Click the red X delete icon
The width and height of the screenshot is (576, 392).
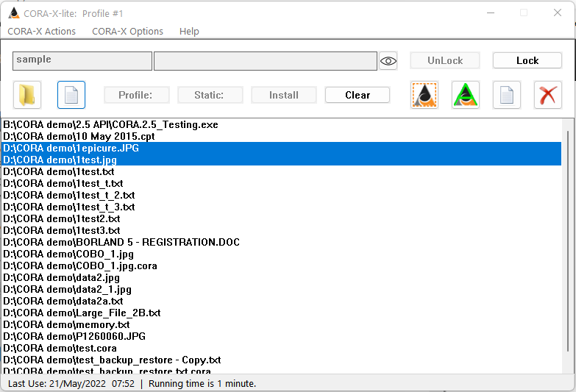[x=548, y=95]
